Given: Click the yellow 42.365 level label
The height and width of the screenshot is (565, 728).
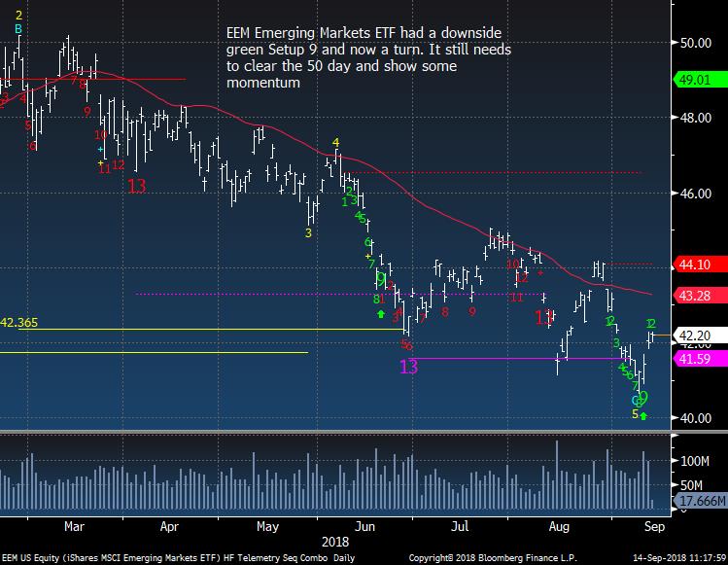Looking at the screenshot, I should 19,323.
